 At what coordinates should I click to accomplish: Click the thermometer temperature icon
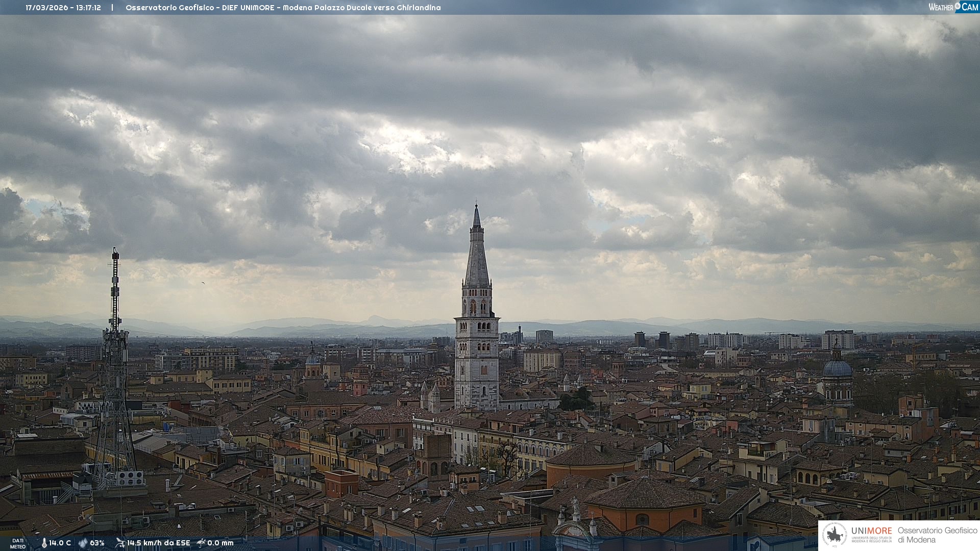click(44, 543)
